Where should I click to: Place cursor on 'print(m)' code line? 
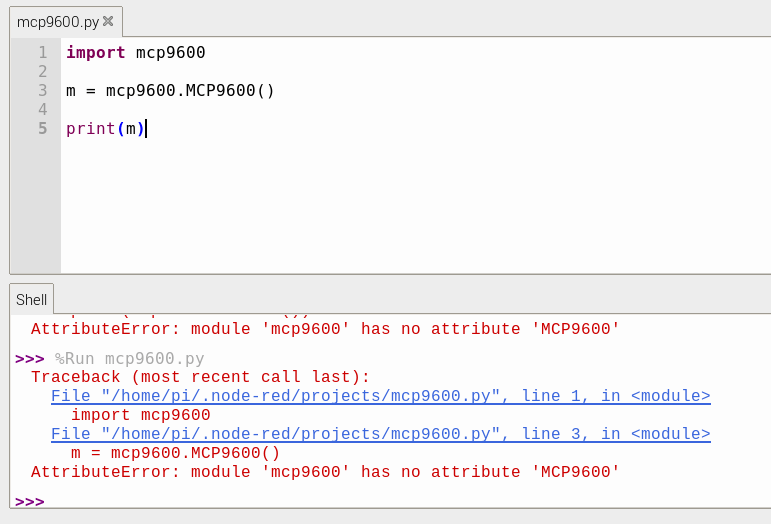point(105,129)
